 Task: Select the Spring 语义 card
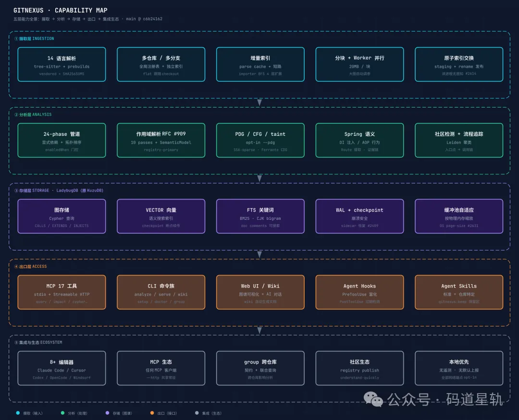(x=359, y=140)
